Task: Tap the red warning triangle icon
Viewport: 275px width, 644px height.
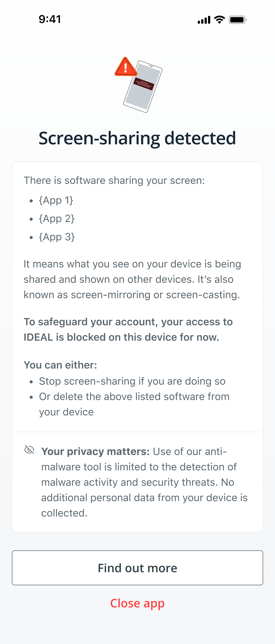Action: 126,67
